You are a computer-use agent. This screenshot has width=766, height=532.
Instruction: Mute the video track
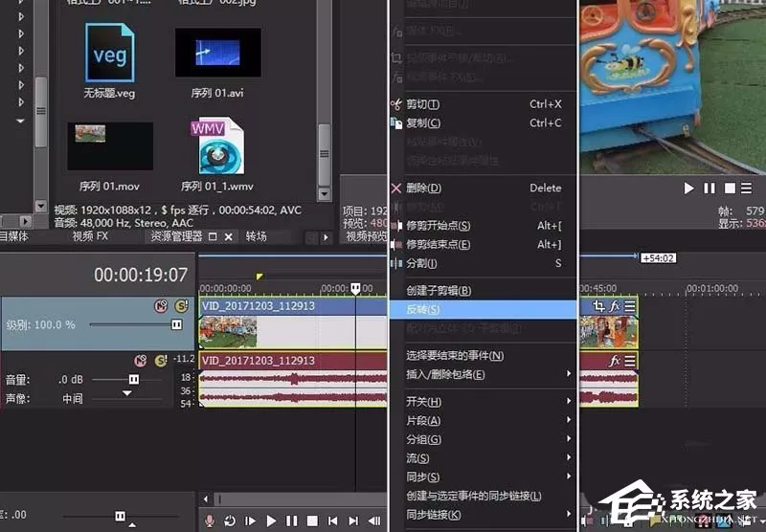coord(161,306)
